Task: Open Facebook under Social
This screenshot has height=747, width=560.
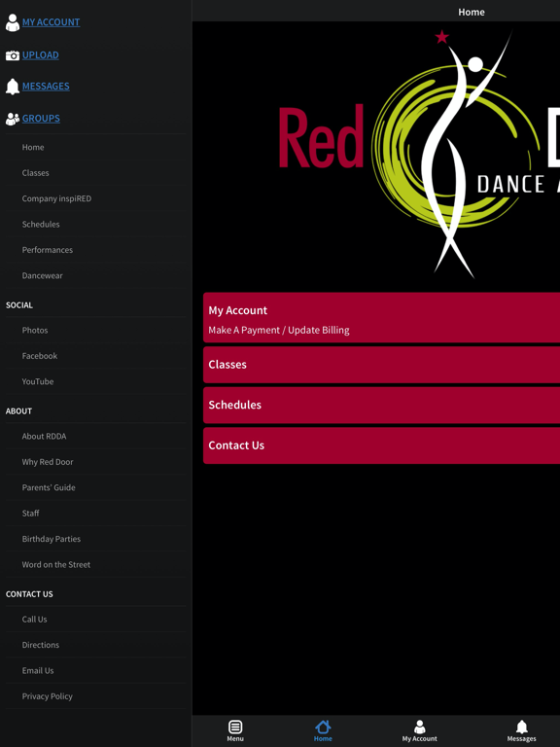Action: [x=95, y=356]
